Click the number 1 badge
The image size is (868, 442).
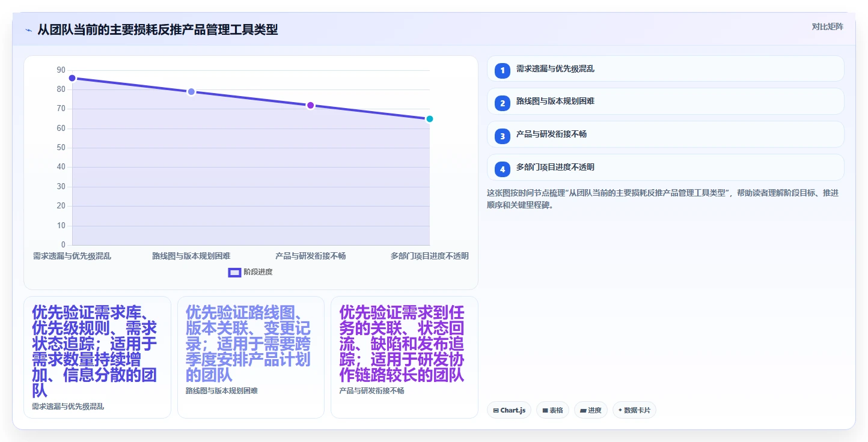click(503, 71)
